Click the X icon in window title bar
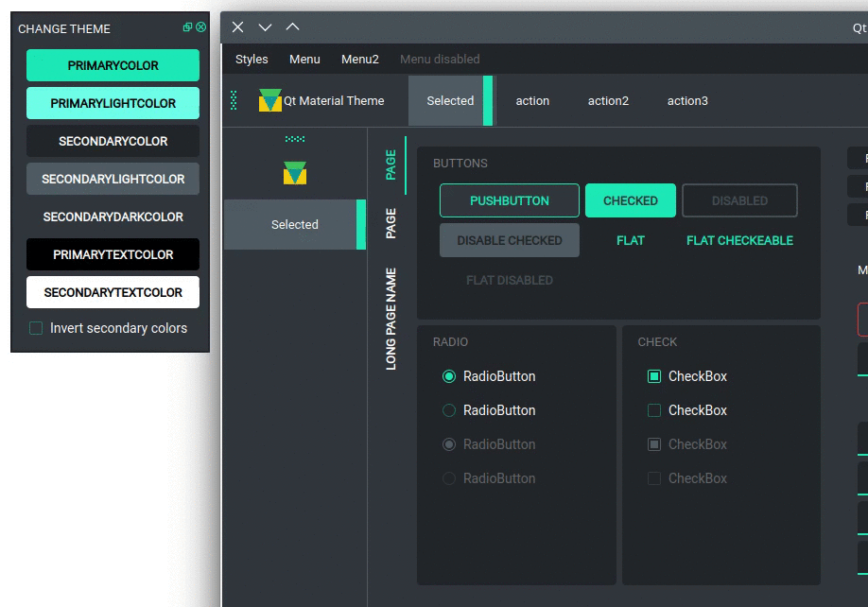 coord(238,27)
